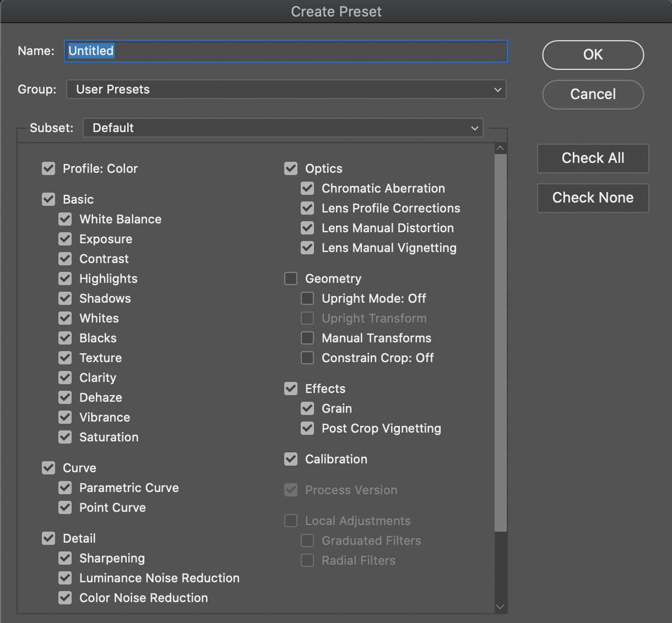
Task: Open the Group dropdown (User Presets)
Action: (x=286, y=90)
